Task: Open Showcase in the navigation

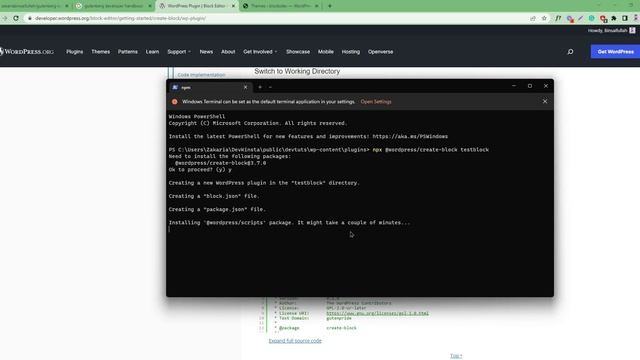Action: (x=298, y=52)
